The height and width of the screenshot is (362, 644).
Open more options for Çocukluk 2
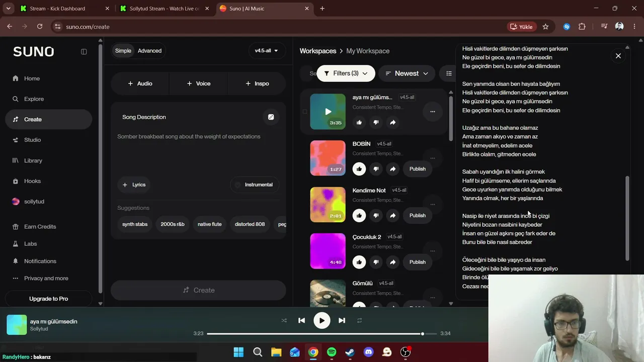pyautogui.click(x=432, y=251)
